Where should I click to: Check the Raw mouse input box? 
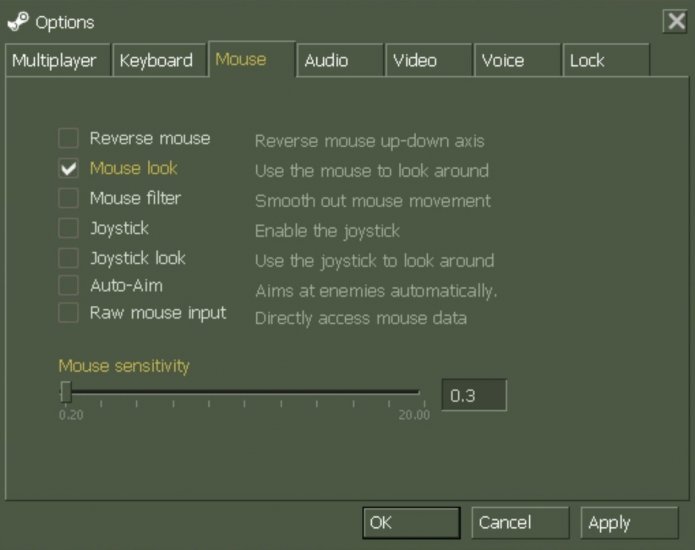tap(68, 313)
